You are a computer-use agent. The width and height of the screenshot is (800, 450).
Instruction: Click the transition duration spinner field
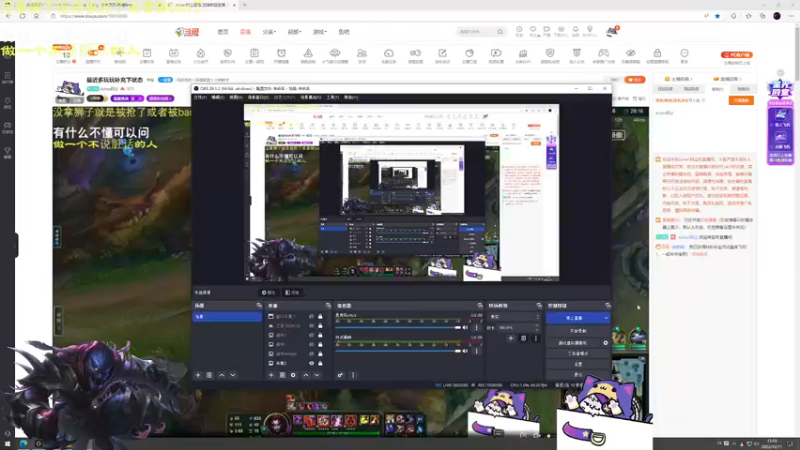[518, 328]
